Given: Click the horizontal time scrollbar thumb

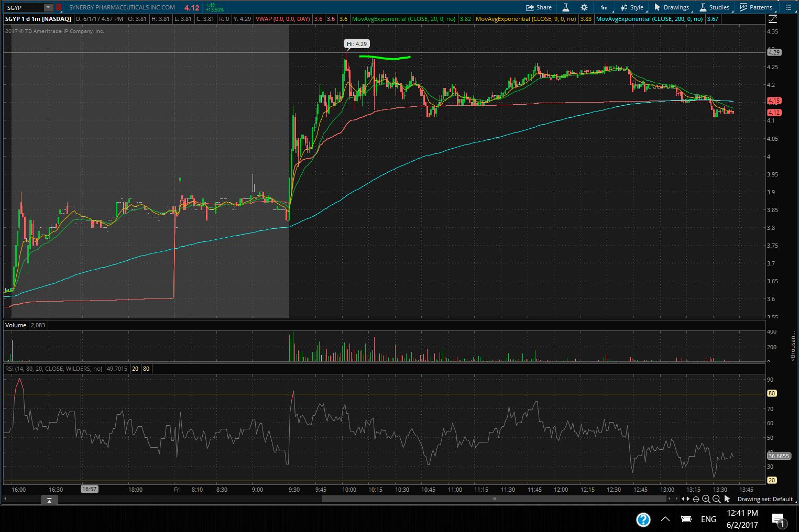Looking at the screenshot, I should [x=494, y=498].
